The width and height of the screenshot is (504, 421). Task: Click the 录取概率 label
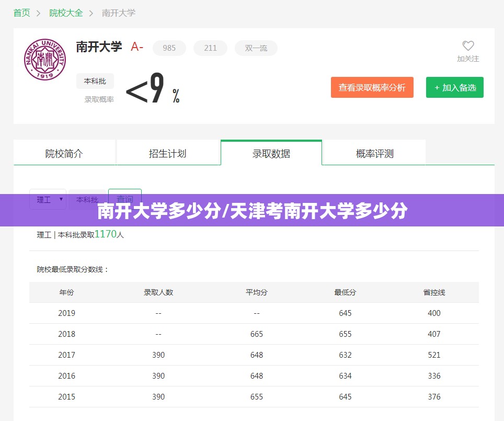pyautogui.click(x=99, y=99)
